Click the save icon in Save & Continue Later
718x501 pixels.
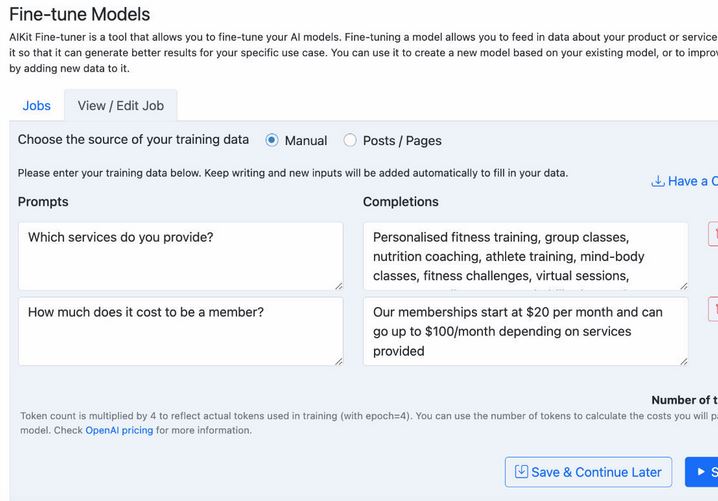tap(521, 472)
